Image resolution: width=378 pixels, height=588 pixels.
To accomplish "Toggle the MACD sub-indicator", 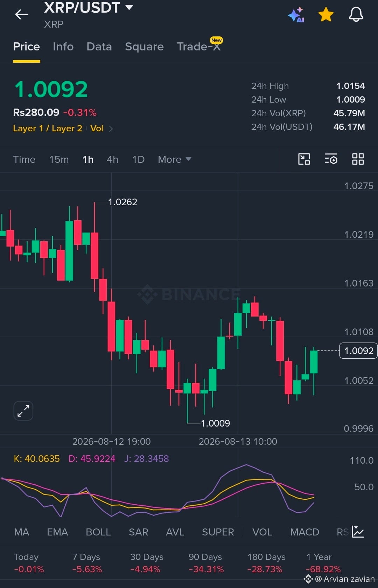I will tap(304, 532).
